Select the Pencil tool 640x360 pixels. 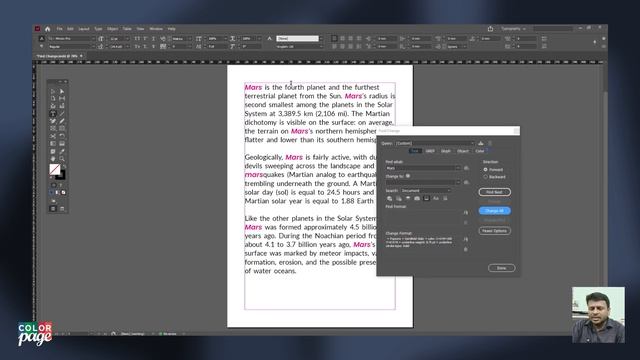[x=62, y=121]
